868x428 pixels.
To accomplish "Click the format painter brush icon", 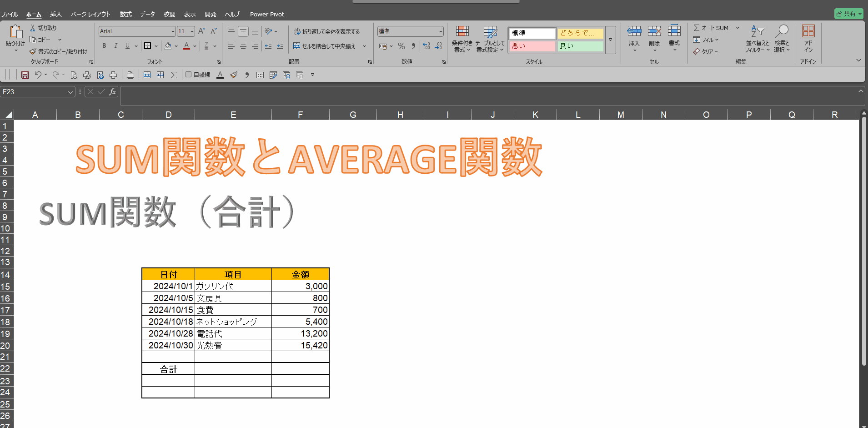I will point(33,51).
